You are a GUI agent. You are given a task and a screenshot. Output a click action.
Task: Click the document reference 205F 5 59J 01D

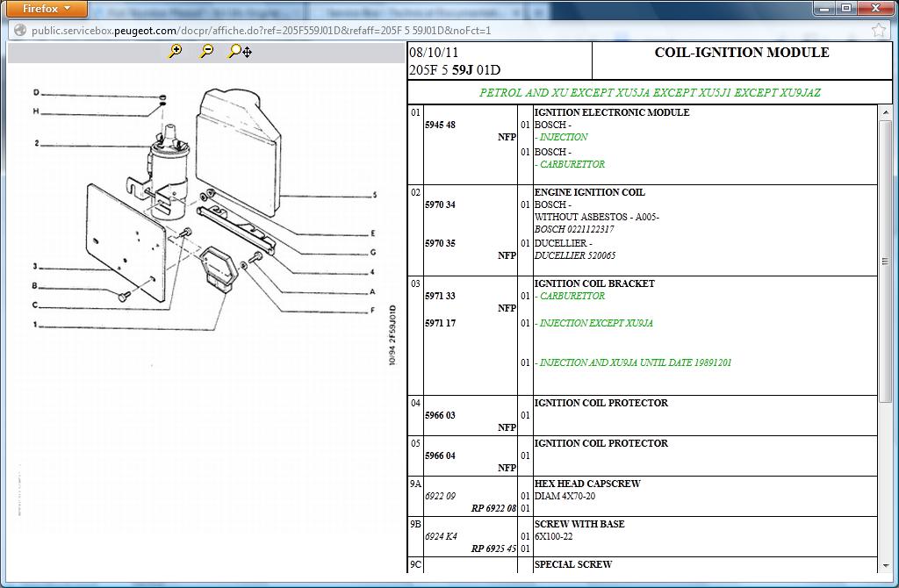(455, 70)
